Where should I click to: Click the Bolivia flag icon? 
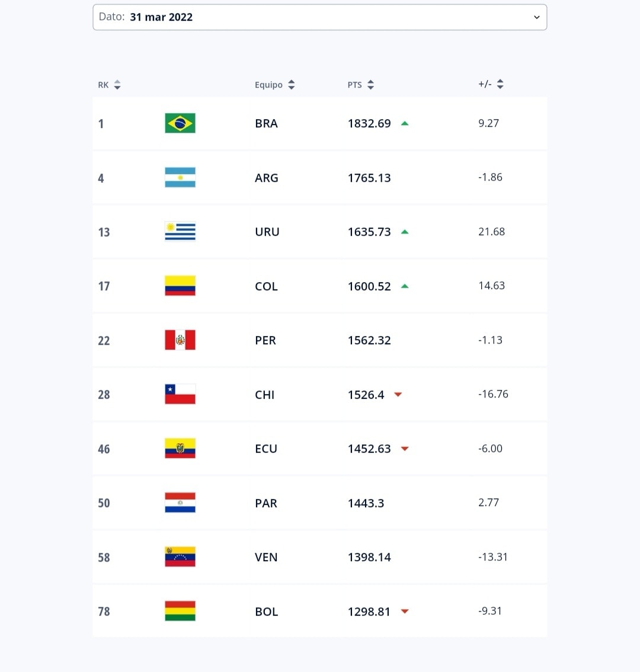point(180,612)
